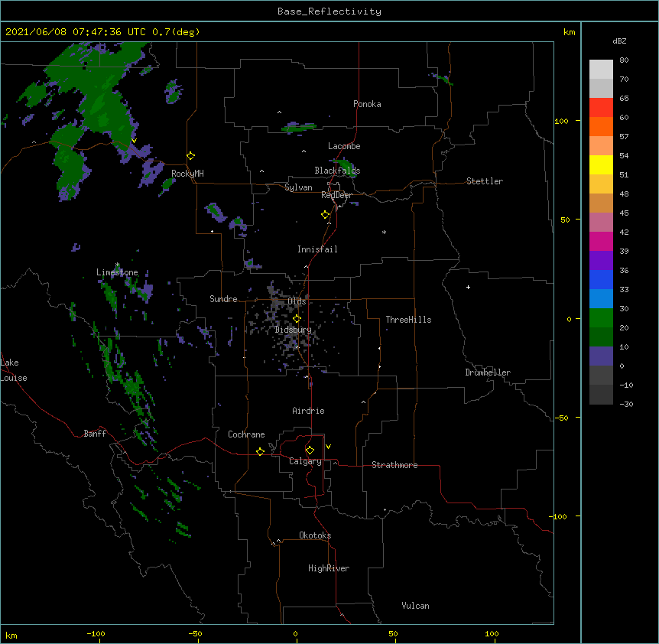This screenshot has width=659, height=644.
Task: Pick the yellow 51–54 dBZ legend color
Action: [x=601, y=164]
